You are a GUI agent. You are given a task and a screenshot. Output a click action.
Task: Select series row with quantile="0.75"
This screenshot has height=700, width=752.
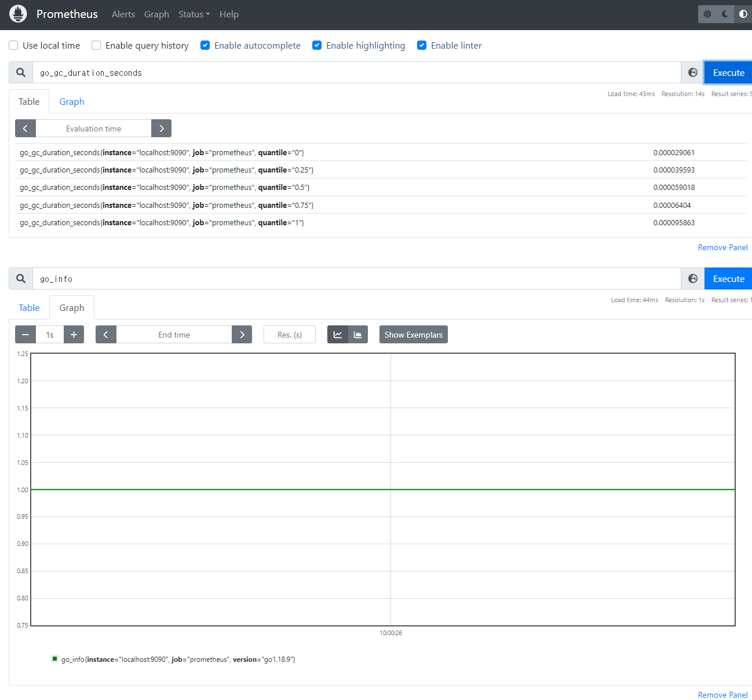(381, 205)
